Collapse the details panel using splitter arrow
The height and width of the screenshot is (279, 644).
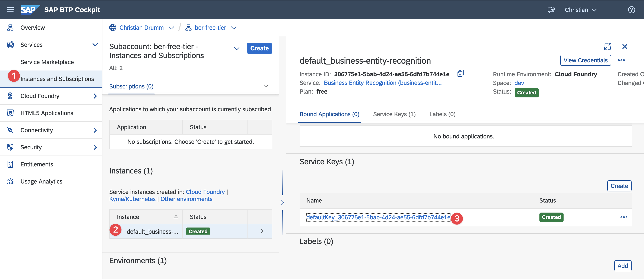click(x=283, y=203)
